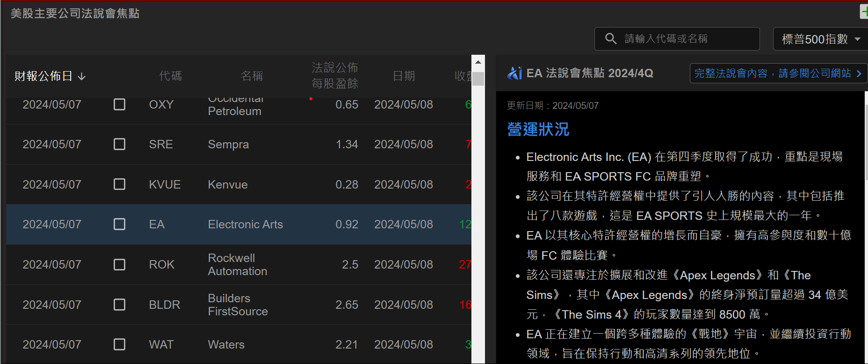This screenshot has height=364, width=868.
Task: Click the search magnifier icon
Action: click(610, 38)
